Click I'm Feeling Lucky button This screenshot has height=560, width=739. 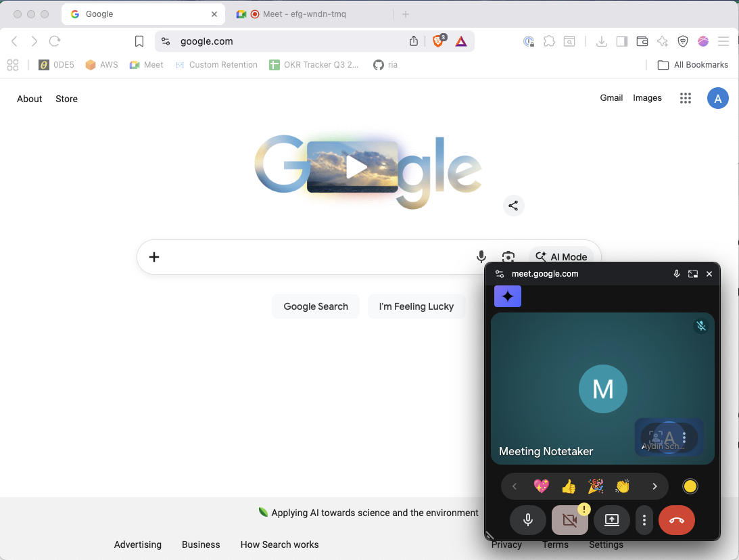point(416,306)
